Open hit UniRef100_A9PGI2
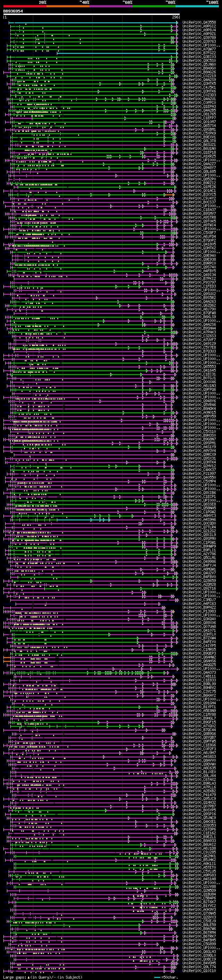Image resolution: width=222 pixels, height=980 pixels. 199,26
